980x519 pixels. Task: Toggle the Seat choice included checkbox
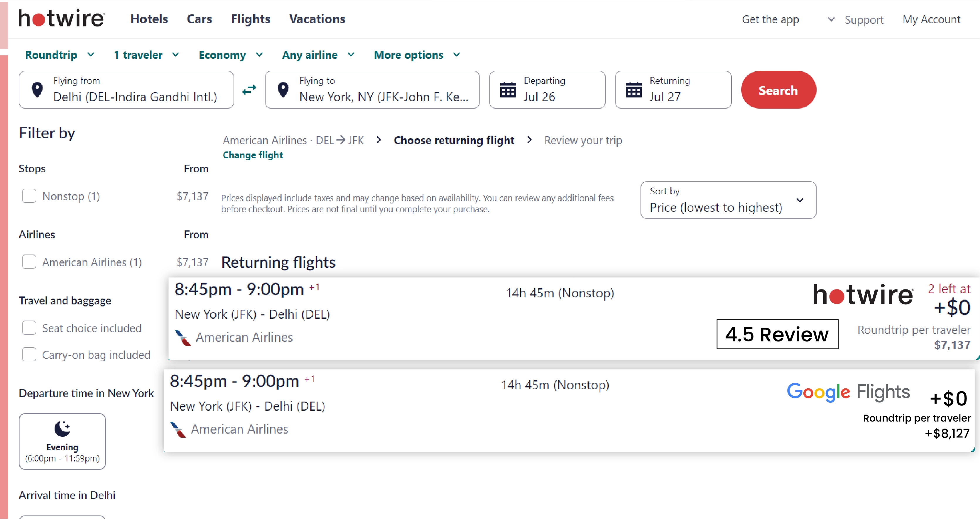pyautogui.click(x=29, y=328)
